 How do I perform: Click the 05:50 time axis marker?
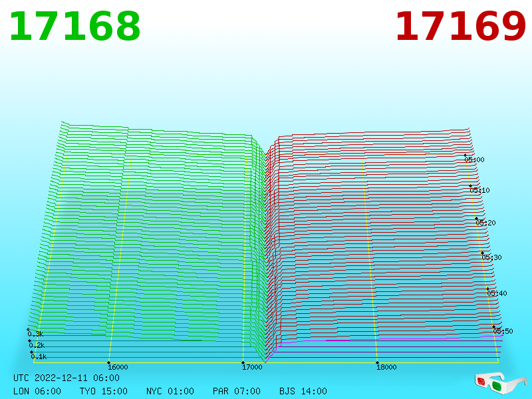[x=503, y=331]
